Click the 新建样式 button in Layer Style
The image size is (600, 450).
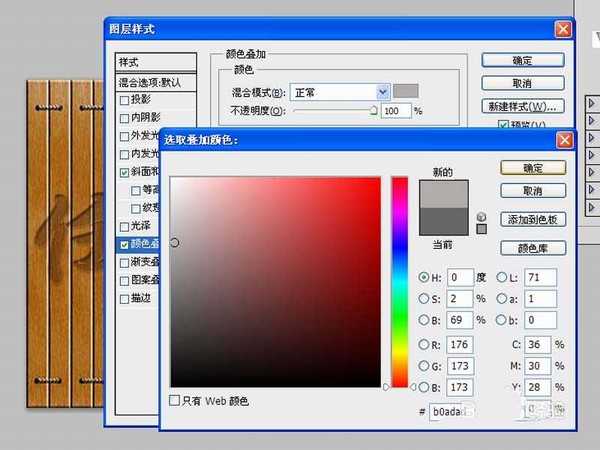(x=523, y=105)
